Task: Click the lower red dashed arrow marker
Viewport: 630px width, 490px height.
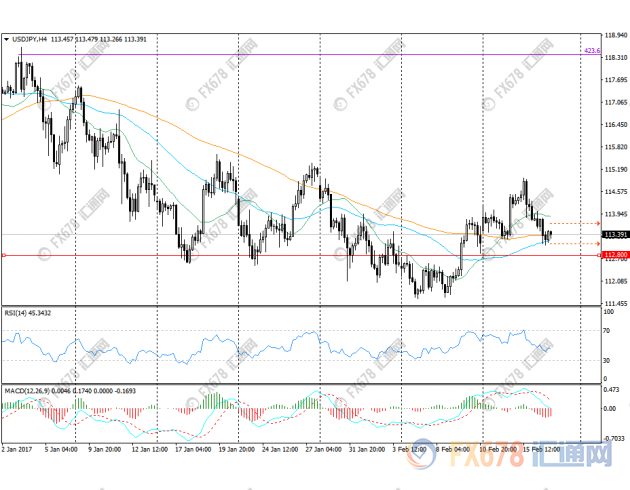Action: click(x=596, y=243)
